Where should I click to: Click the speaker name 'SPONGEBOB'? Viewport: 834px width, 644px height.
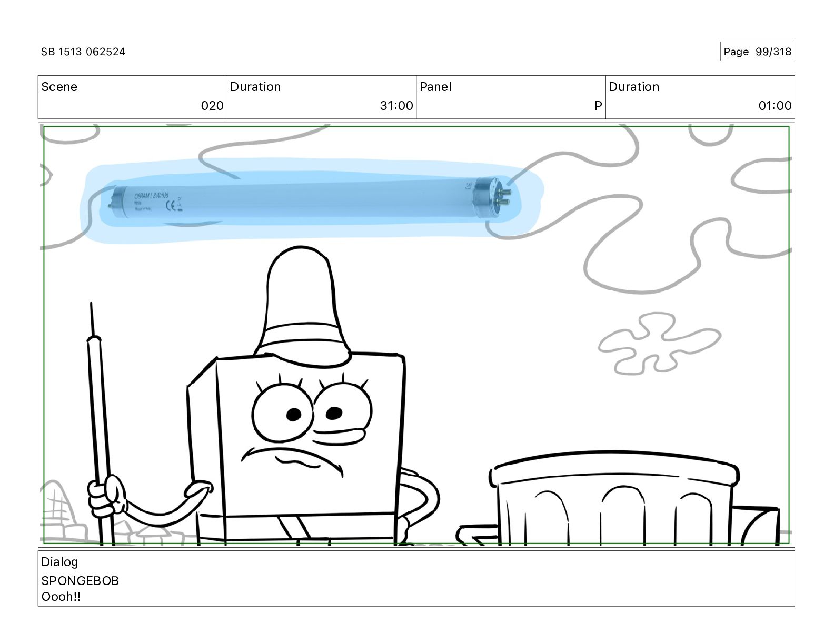[80, 581]
